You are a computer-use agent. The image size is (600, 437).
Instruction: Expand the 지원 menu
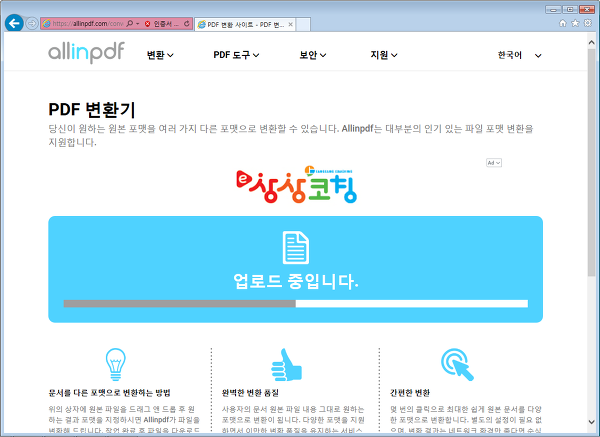coord(384,55)
